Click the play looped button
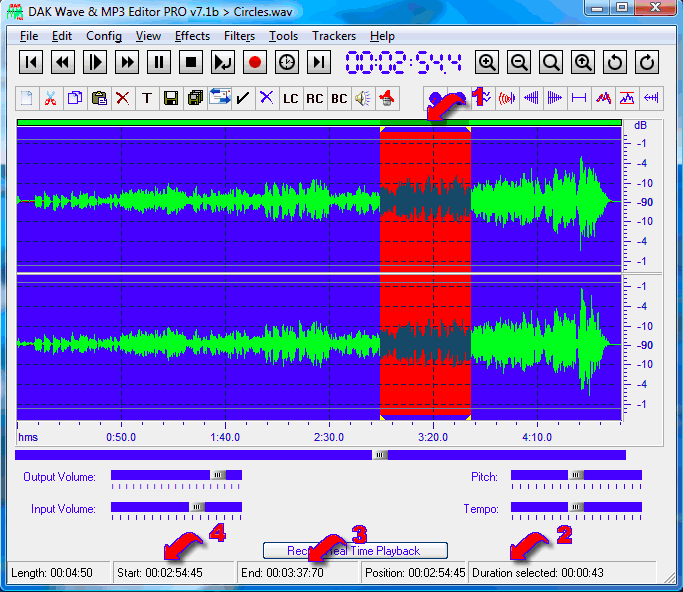 tap(223, 62)
